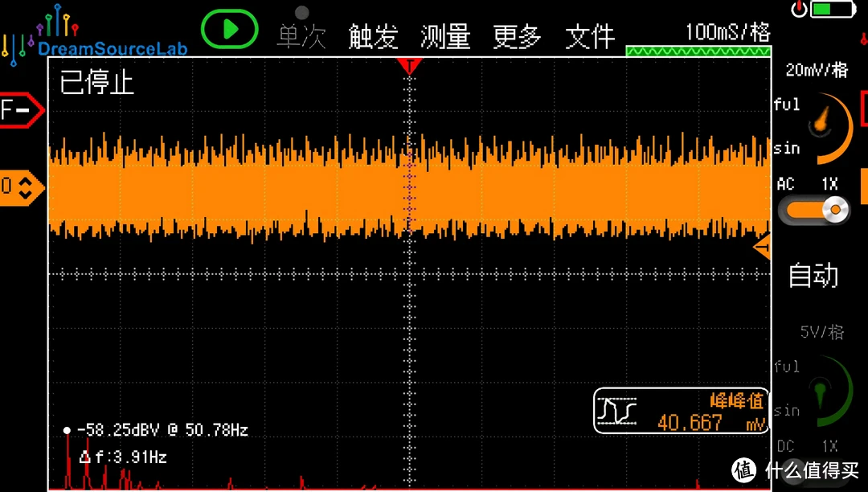Click the 已停止 stopped status label
The height and width of the screenshot is (492, 868).
click(97, 83)
